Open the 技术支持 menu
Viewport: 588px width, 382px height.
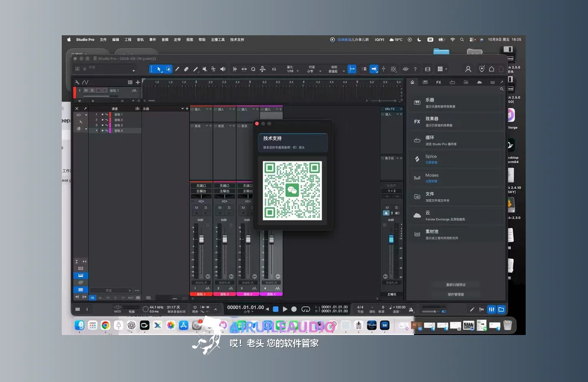(237, 39)
